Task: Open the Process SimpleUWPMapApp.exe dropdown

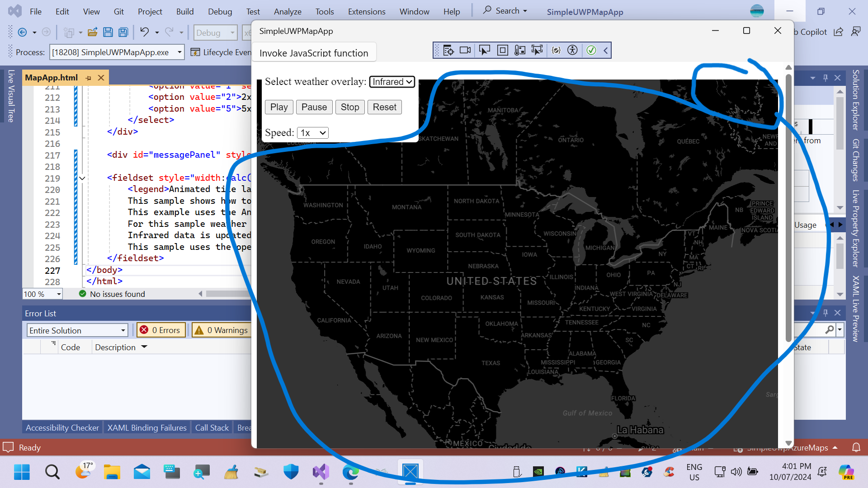Action: [x=117, y=52]
